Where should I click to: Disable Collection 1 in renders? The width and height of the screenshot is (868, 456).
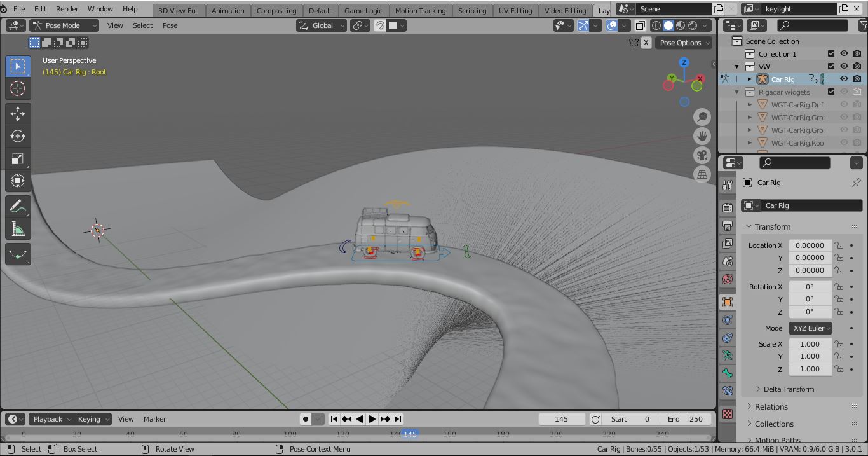tap(857, 53)
